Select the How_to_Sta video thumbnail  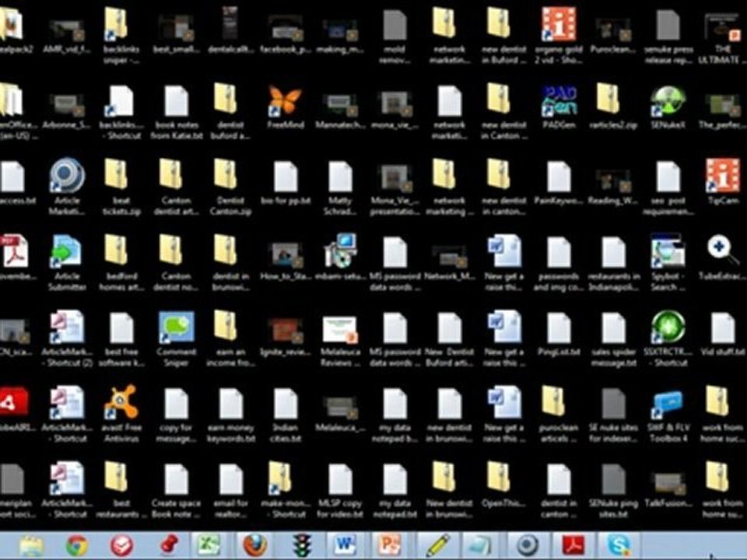pos(285,260)
